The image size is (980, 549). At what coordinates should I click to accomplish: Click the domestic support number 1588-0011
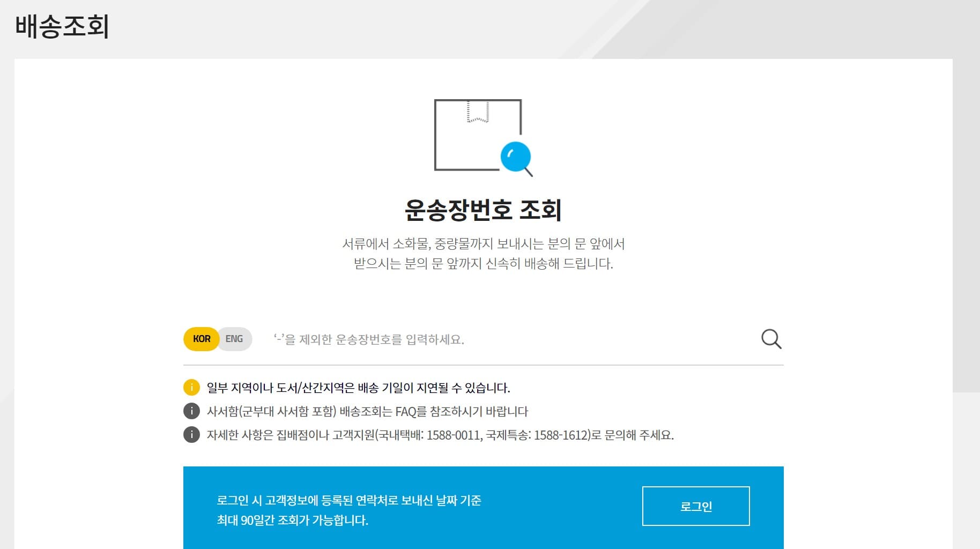(x=452, y=435)
